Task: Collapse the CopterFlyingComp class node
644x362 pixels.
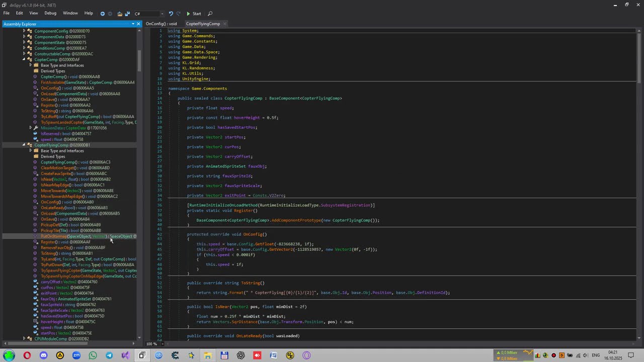Action: click(24, 145)
